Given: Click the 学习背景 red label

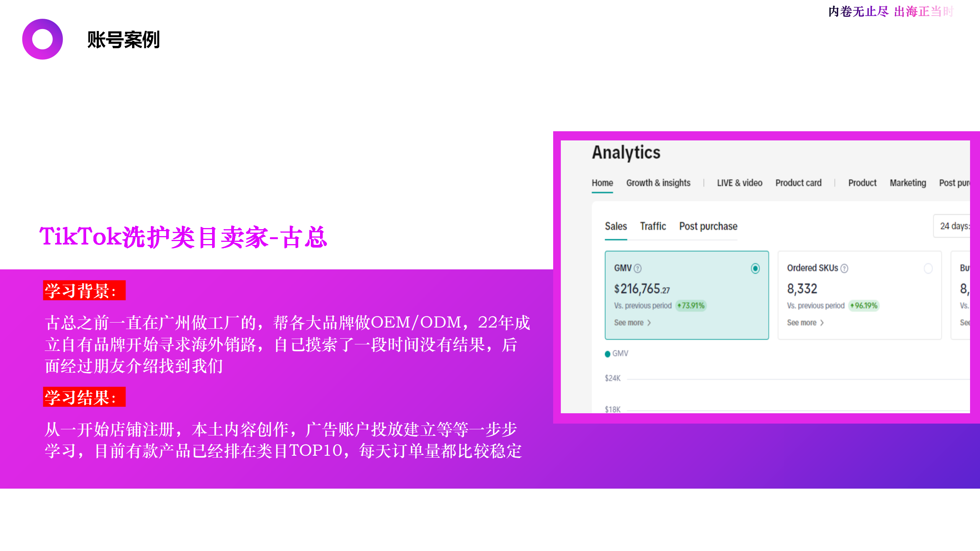Looking at the screenshot, I should (x=84, y=291).
